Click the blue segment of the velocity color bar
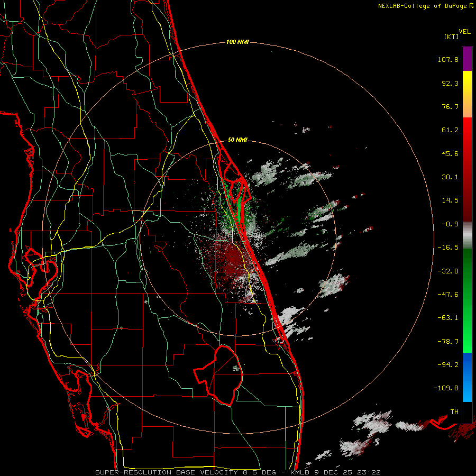Viewport: 476px width, 476px height. (467, 377)
